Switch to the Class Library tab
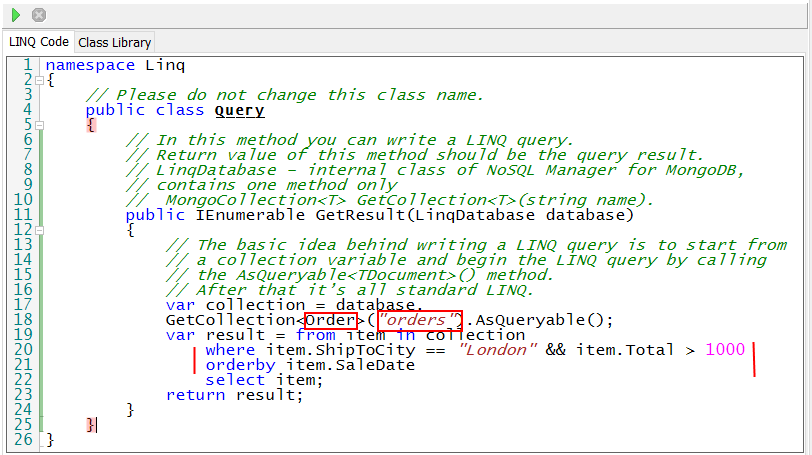 tap(115, 42)
